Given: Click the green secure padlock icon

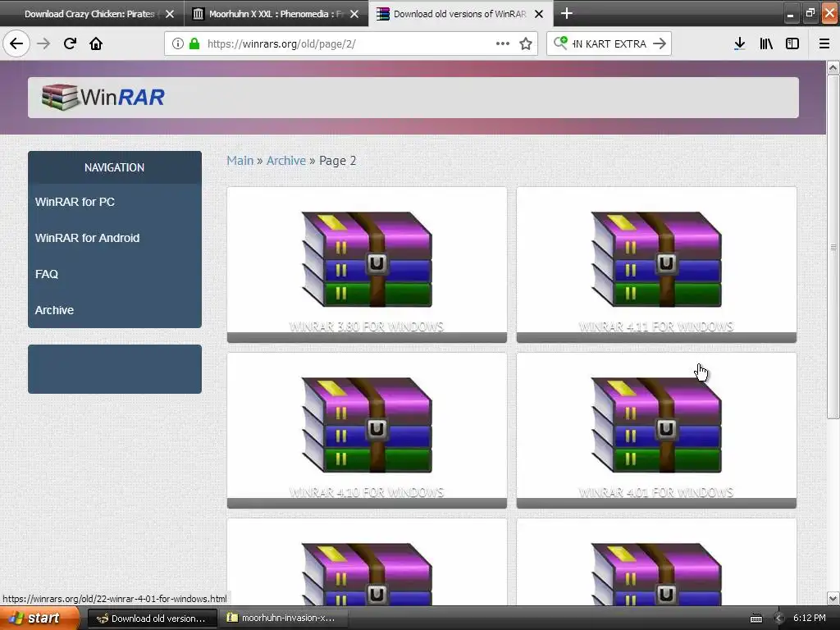Looking at the screenshot, I should (195, 44).
